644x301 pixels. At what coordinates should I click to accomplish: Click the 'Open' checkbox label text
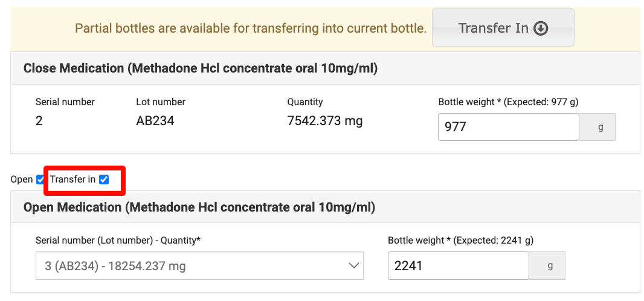click(22, 180)
